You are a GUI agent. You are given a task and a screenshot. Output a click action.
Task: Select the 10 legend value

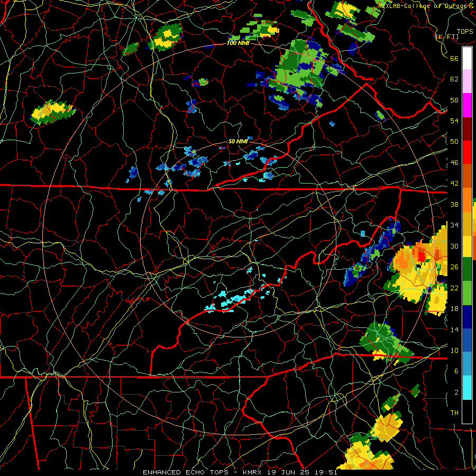coord(454,350)
